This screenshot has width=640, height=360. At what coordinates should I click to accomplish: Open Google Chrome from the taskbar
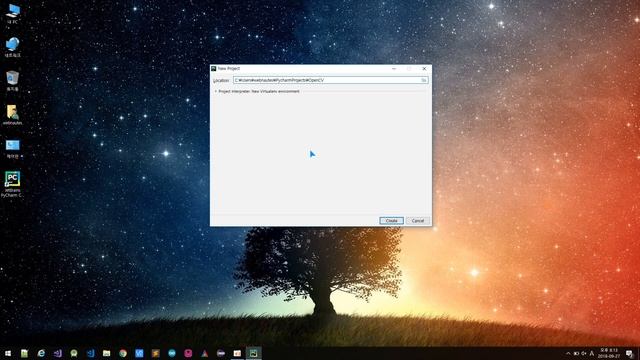coord(123,353)
